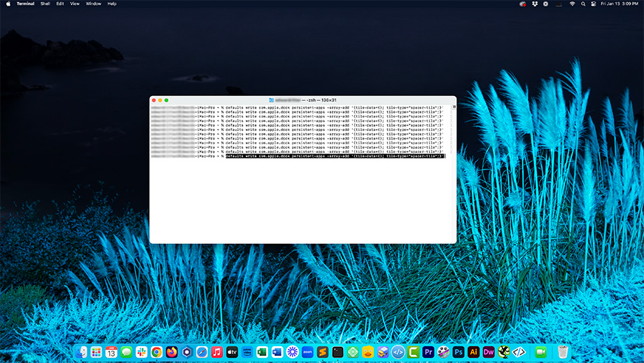
Task: Launch Microsoft Excel from the Dock
Action: (262, 352)
